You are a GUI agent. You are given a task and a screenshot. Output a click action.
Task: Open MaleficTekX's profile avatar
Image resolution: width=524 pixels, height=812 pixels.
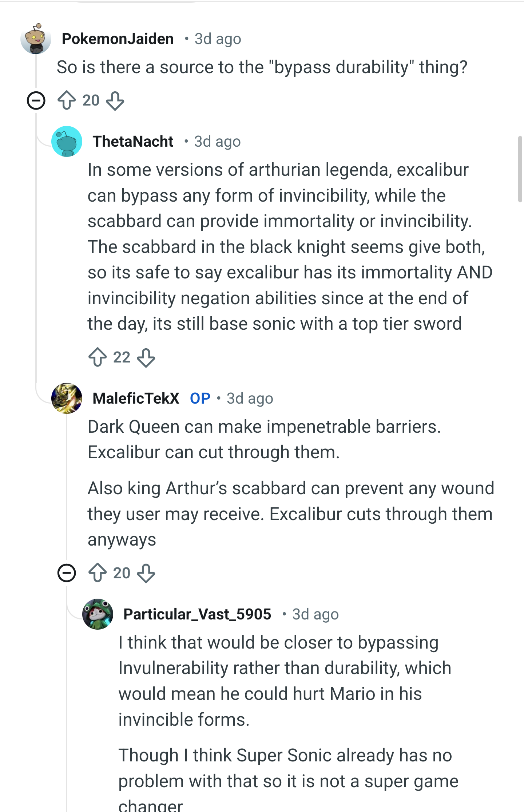(x=67, y=398)
